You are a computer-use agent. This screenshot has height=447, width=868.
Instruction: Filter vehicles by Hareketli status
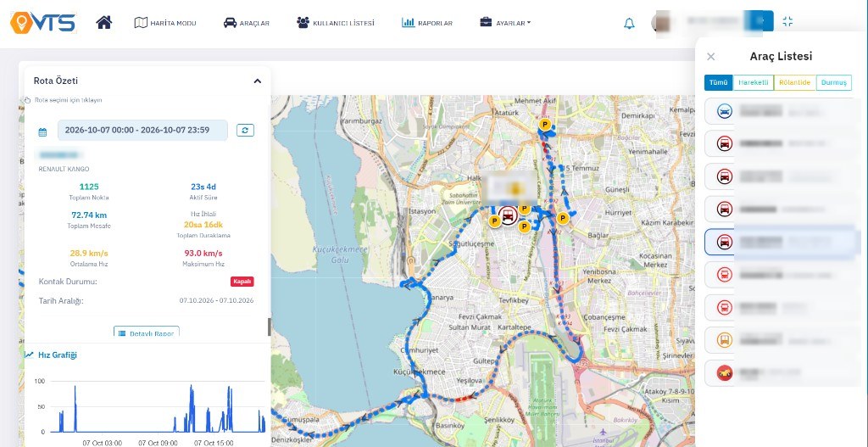(x=753, y=82)
